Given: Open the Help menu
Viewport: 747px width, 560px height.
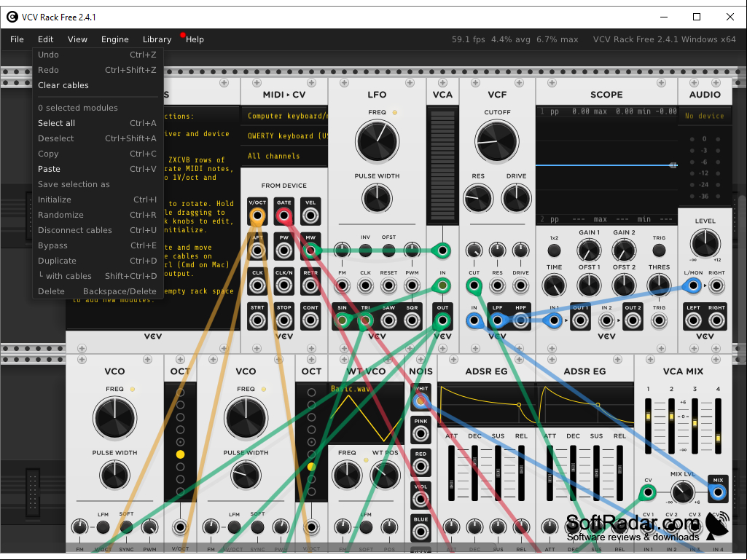Looking at the screenshot, I should (195, 39).
